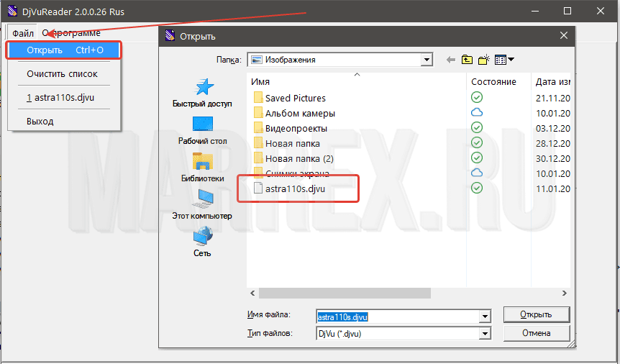This screenshot has width=620, height=364.
Task: Click the astra110s.djvu file icon
Action: pyautogui.click(x=258, y=188)
